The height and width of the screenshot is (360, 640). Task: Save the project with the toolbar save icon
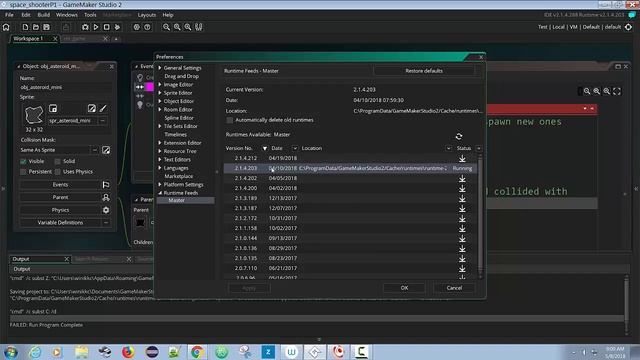pos(47,27)
